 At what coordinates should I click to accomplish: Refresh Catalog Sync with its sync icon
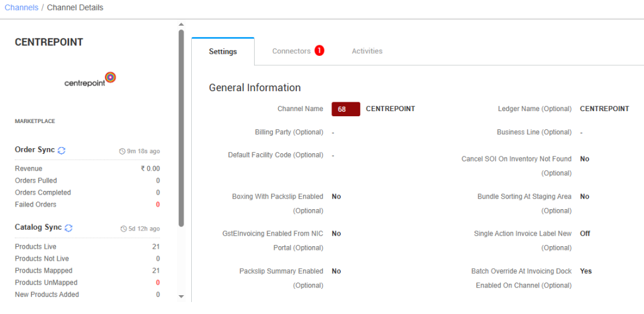(x=69, y=228)
